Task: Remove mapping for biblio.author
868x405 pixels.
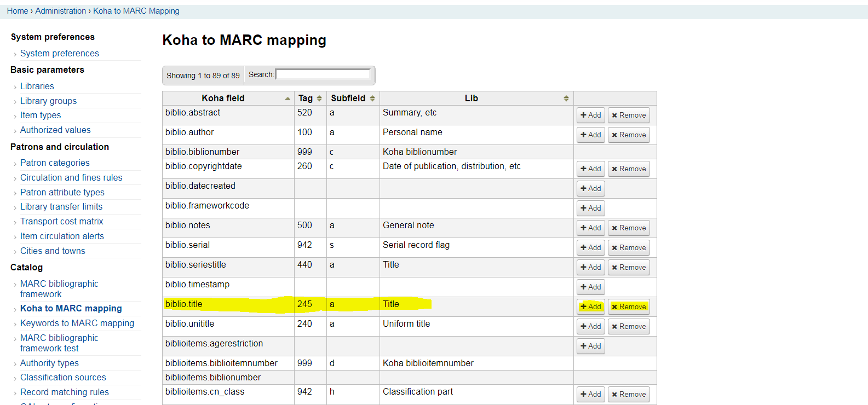Action: [629, 135]
